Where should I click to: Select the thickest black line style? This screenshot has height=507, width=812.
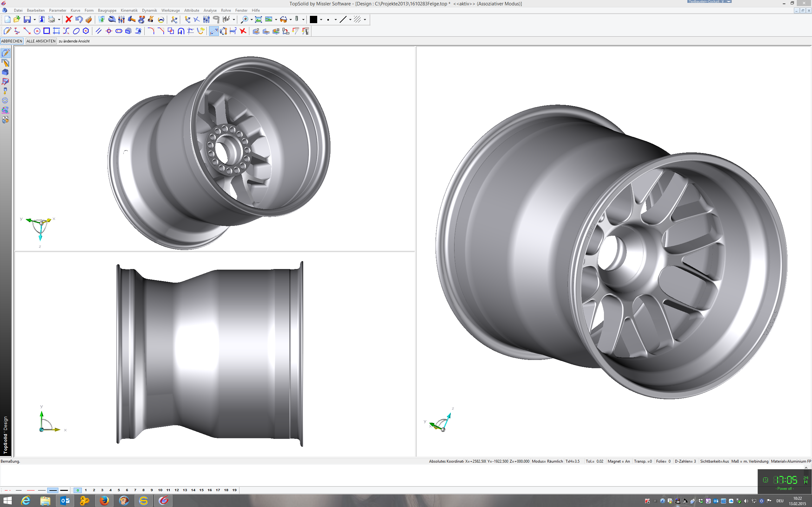point(64,490)
